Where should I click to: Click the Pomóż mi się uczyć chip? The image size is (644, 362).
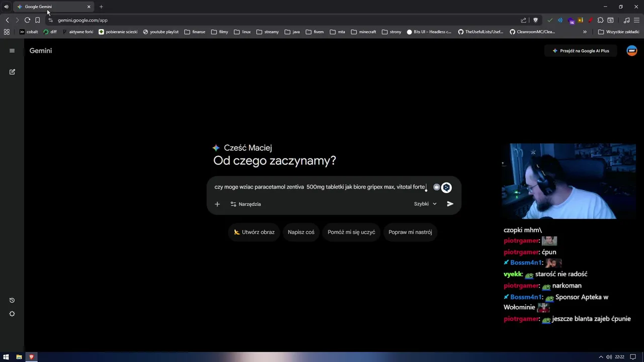(351, 232)
